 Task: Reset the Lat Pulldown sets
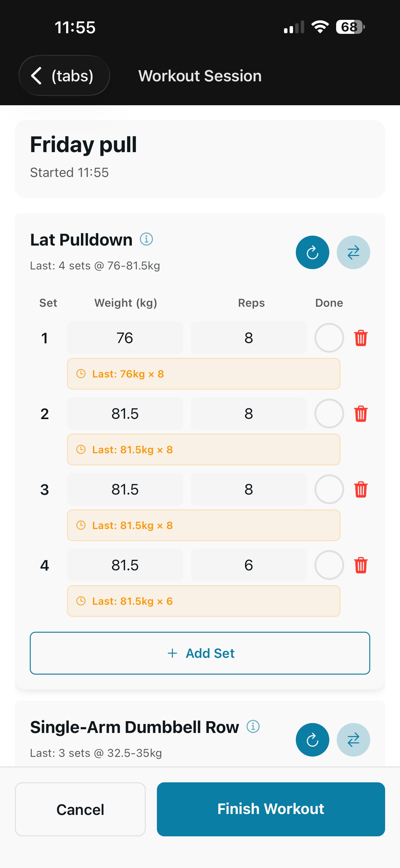point(312,252)
